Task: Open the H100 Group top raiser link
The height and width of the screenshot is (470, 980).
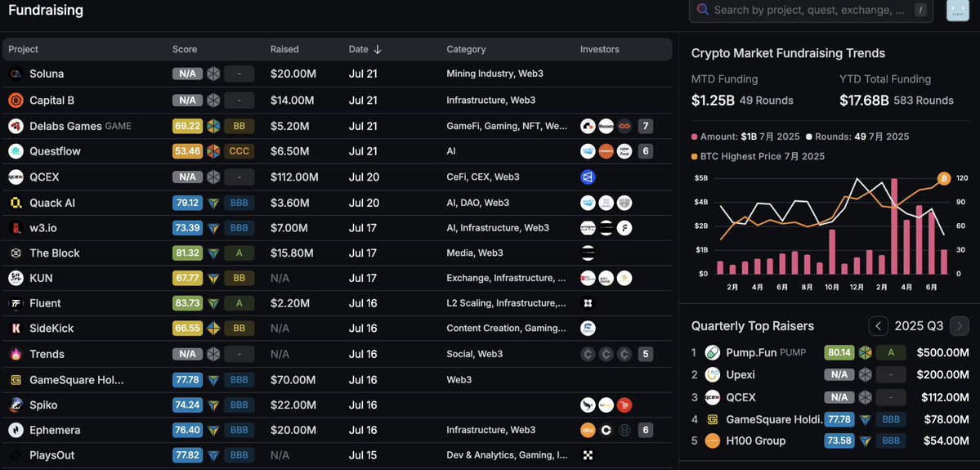Action: tap(755, 441)
